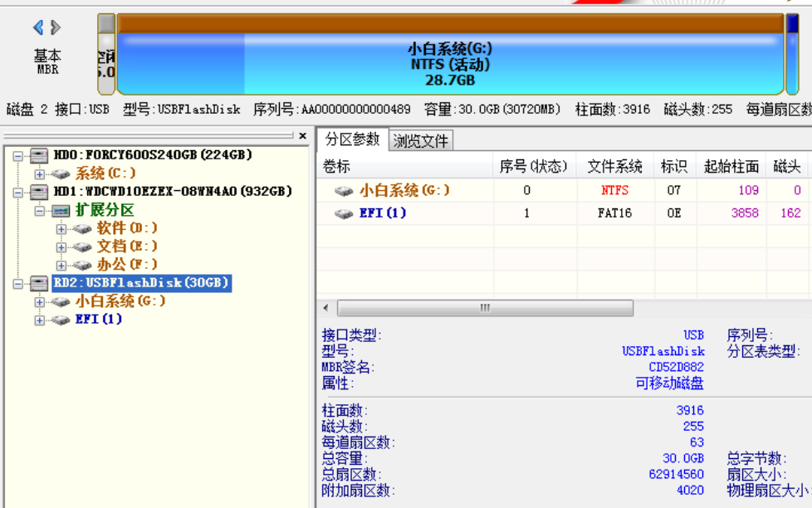
Task: Select the 分区参数 tab
Action: 352,139
